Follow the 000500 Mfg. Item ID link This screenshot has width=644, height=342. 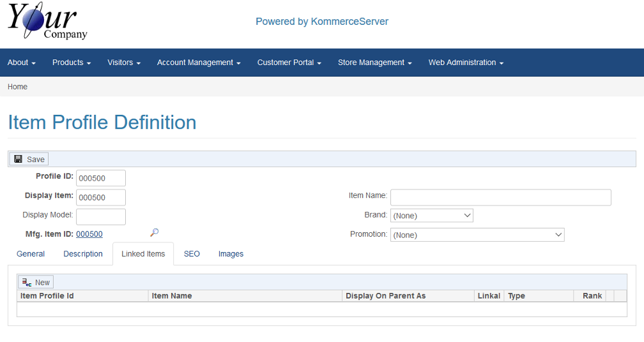click(x=89, y=234)
